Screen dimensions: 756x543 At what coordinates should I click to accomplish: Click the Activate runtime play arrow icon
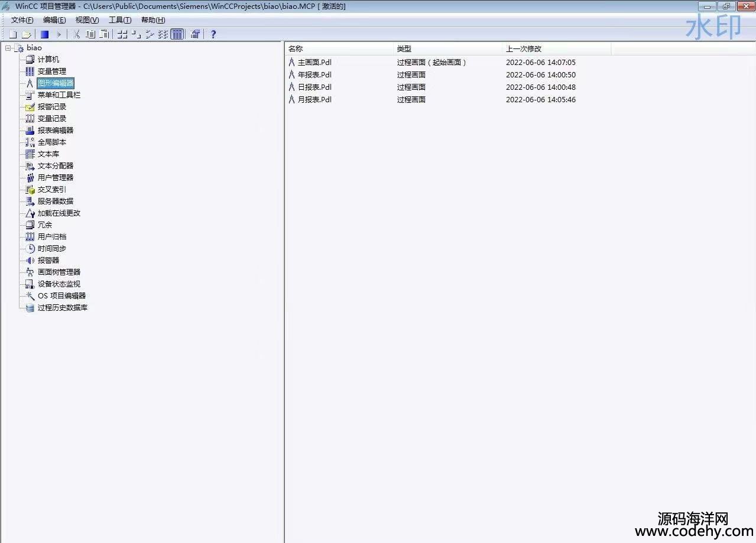pyautogui.click(x=59, y=34)
